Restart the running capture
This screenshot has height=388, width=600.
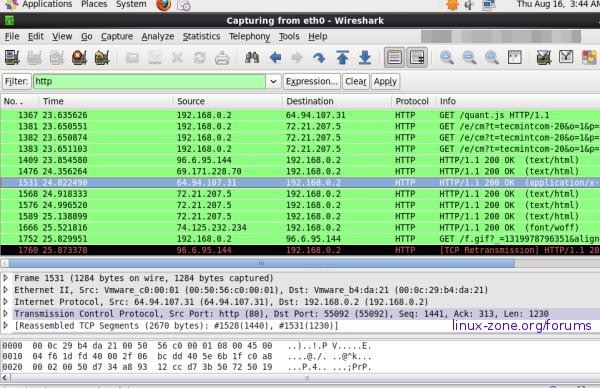point(102,58)
